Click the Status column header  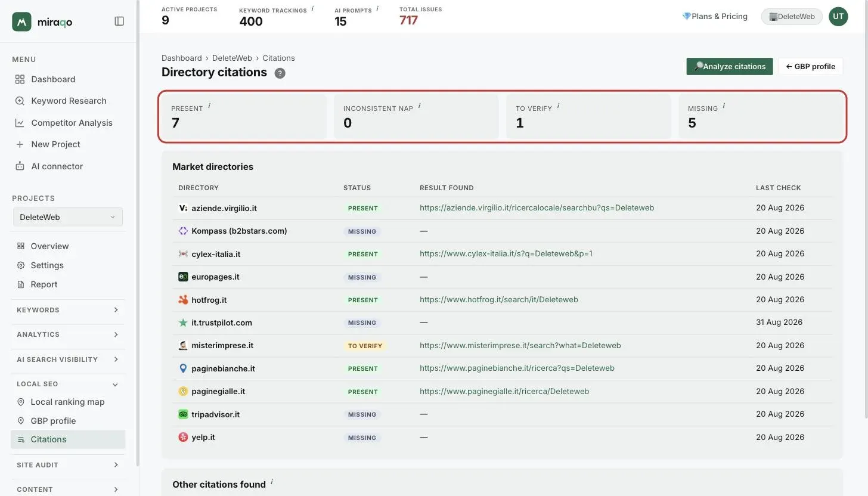[x=357, y=188]
